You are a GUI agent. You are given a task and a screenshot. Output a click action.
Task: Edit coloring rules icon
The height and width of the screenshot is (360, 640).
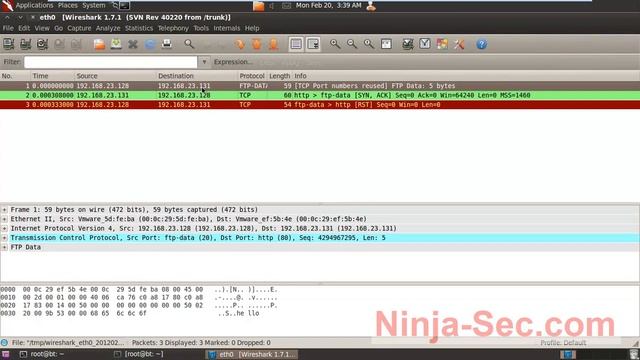(442, 44)
